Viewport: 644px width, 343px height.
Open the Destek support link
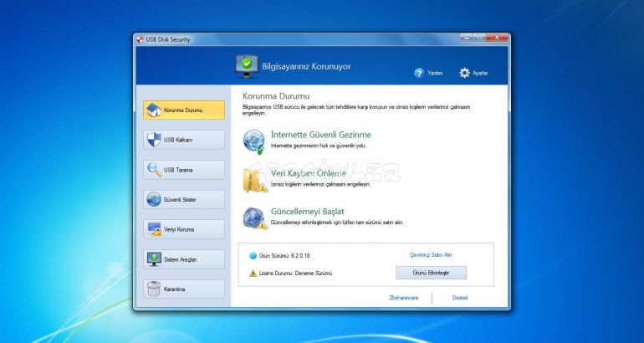[460, 298]
